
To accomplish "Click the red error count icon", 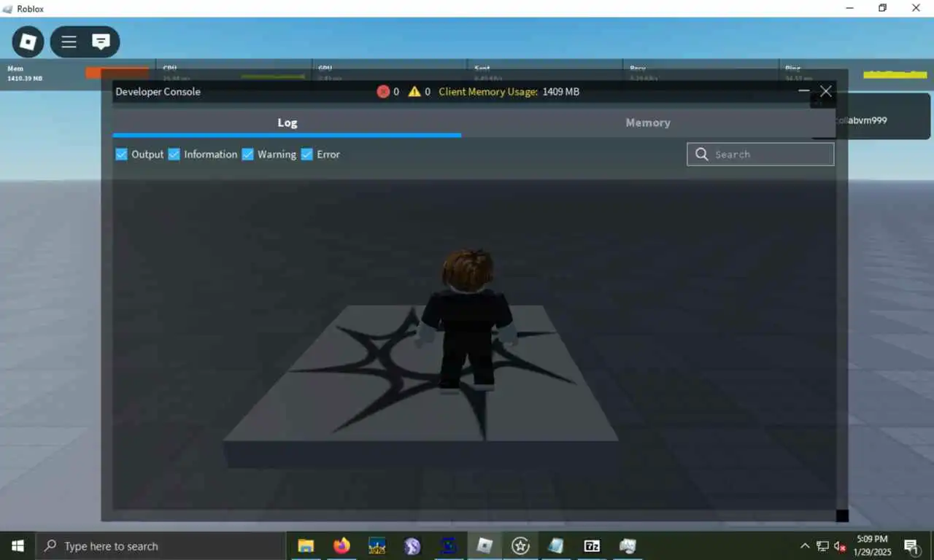I will pyautogui.click(x=383, y=92).
